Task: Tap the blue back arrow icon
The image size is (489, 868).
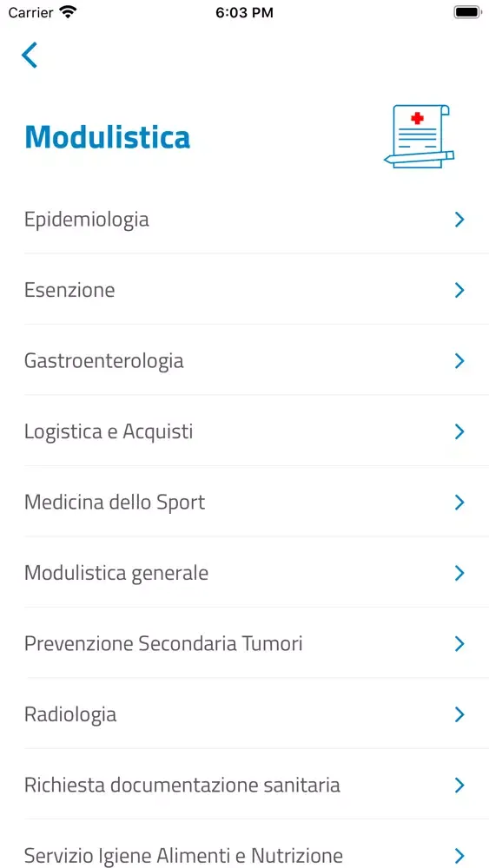Action: click(x=30, y=55)
